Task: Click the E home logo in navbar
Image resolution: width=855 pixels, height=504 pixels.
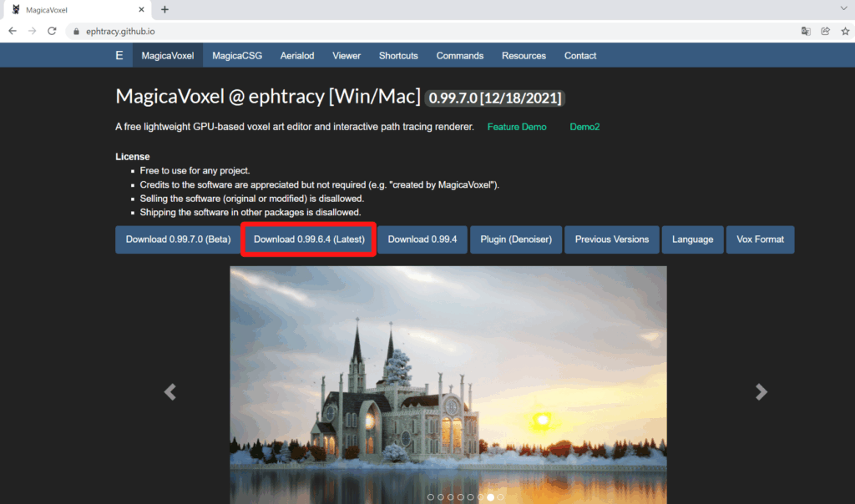Action: [119, 56]
